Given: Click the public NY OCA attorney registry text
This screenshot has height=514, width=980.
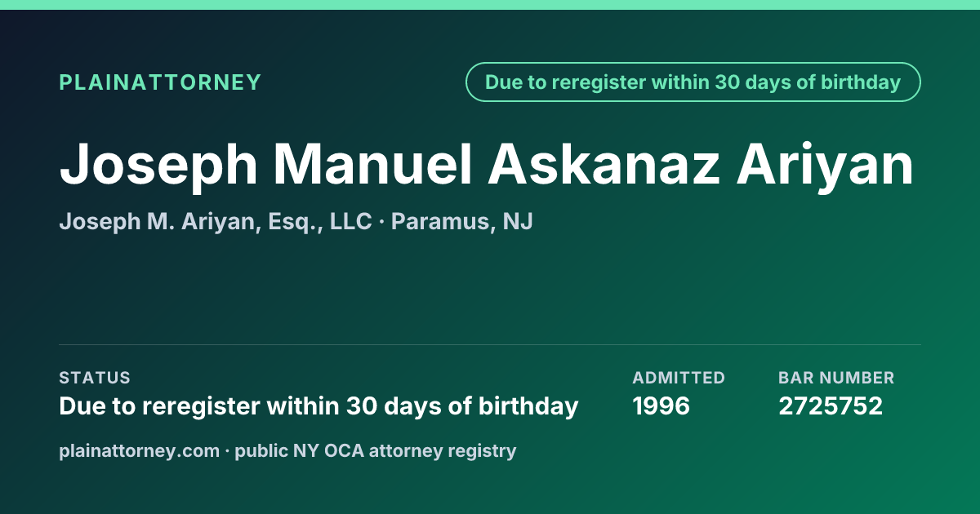Looking at the screenshot, I should coord(376,450).
